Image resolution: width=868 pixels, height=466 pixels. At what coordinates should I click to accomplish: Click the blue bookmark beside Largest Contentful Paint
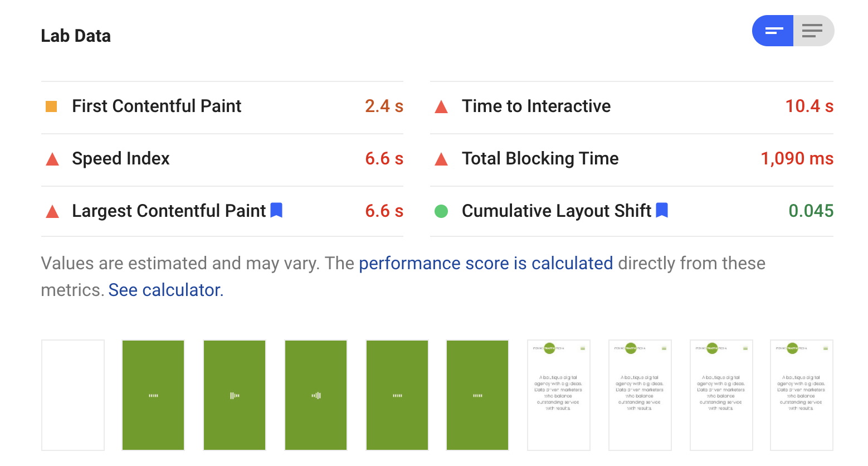click(276, 211)
